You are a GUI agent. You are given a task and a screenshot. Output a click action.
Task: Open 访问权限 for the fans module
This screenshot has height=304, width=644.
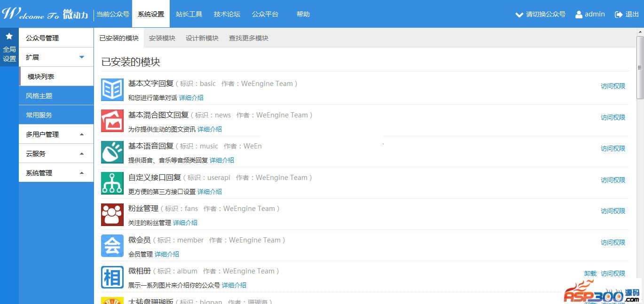pos(613,211)
